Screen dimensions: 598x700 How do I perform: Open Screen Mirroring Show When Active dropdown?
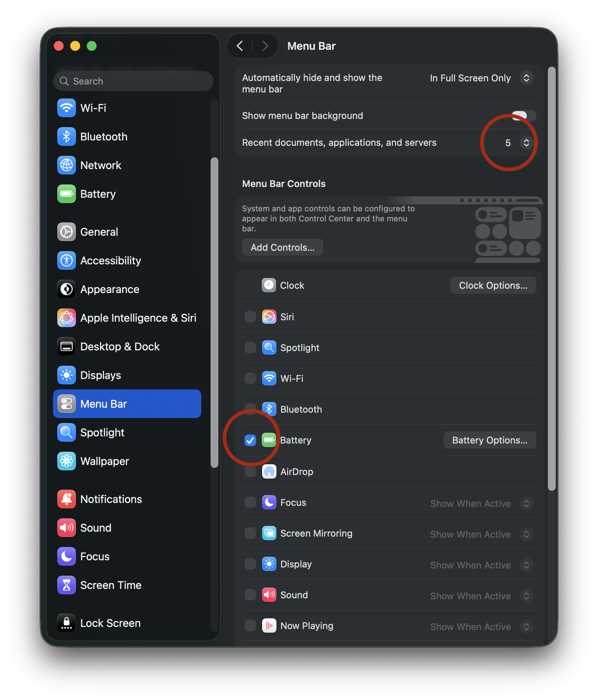coord(482,534)
